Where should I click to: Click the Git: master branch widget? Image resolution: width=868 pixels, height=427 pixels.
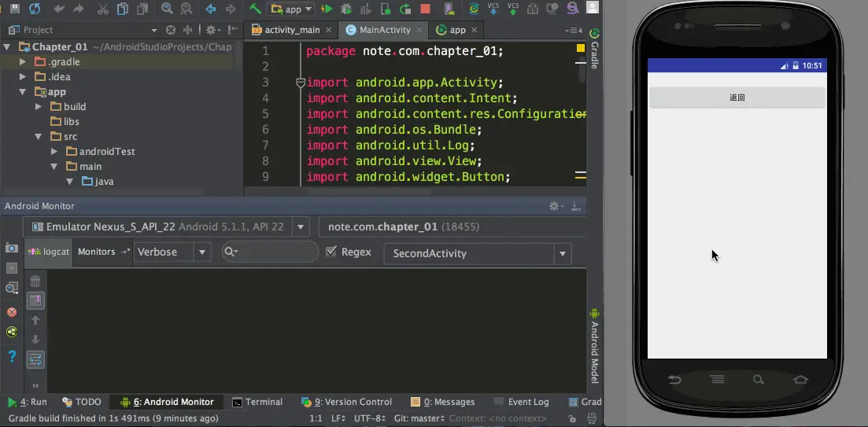pyautogui.click(x=420, y=418)
